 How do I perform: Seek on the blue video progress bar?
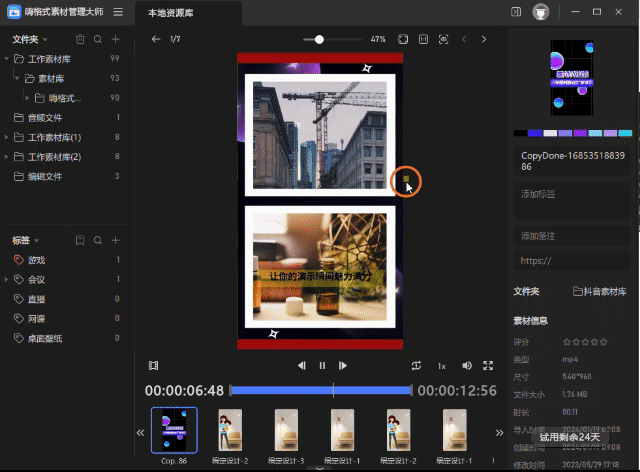(321, 390)
